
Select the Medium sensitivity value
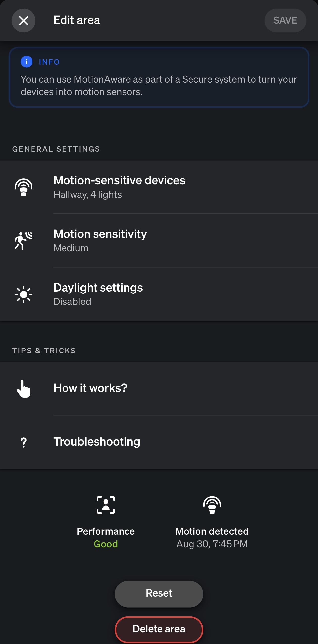(71, 248)
